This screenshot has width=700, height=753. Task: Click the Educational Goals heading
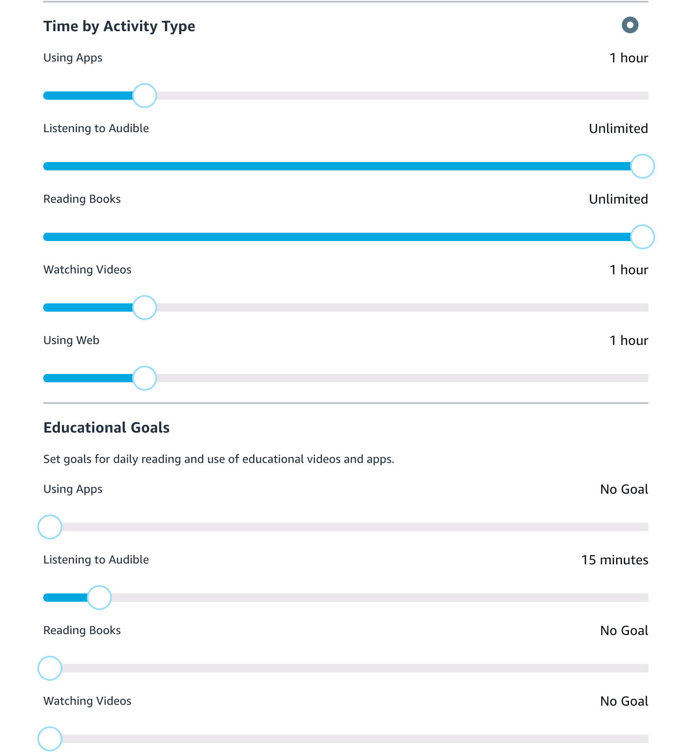tap(106, 427)
